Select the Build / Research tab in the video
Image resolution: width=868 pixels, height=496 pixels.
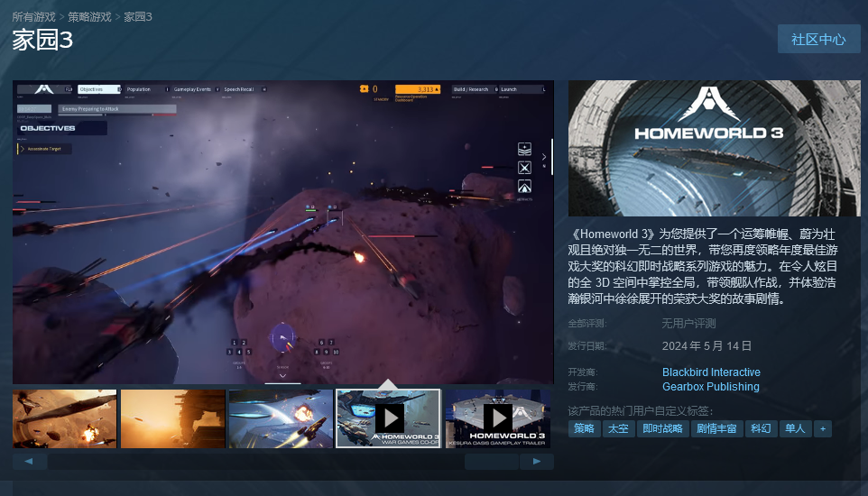472,89
